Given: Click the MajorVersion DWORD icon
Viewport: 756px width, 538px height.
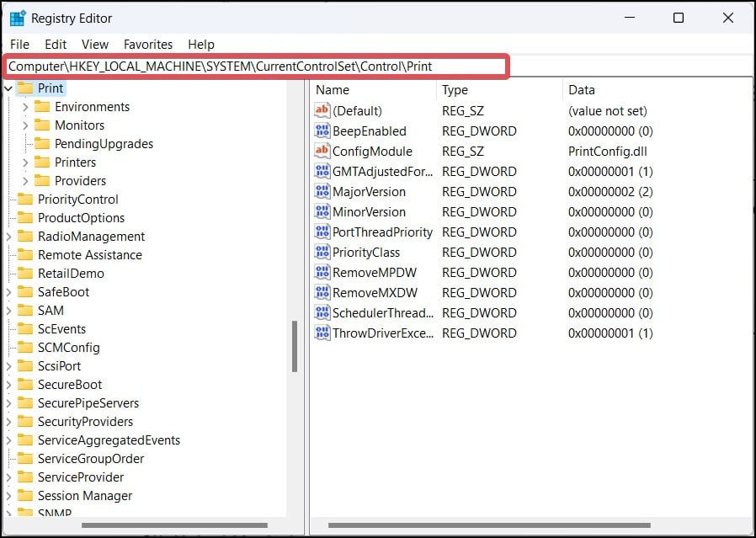Looking at the screenshot, I should tap(322, 191).
